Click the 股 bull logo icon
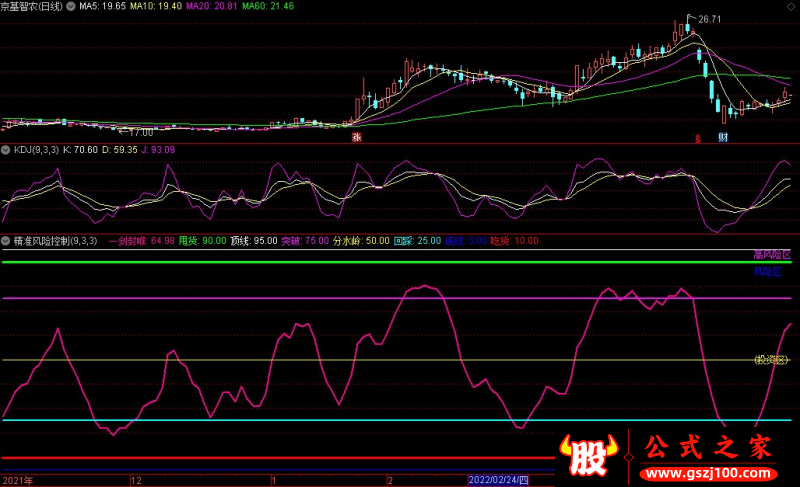800x487 pixels. (588, 455)
